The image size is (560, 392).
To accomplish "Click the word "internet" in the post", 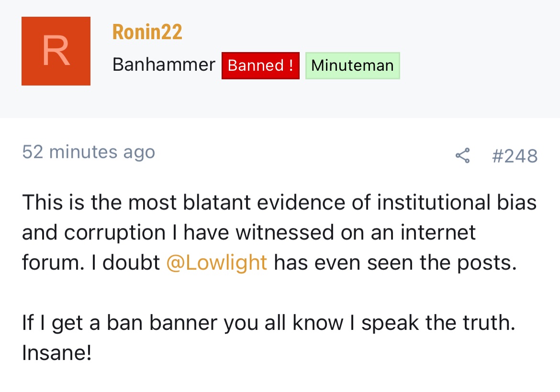I will click(438, 232).
